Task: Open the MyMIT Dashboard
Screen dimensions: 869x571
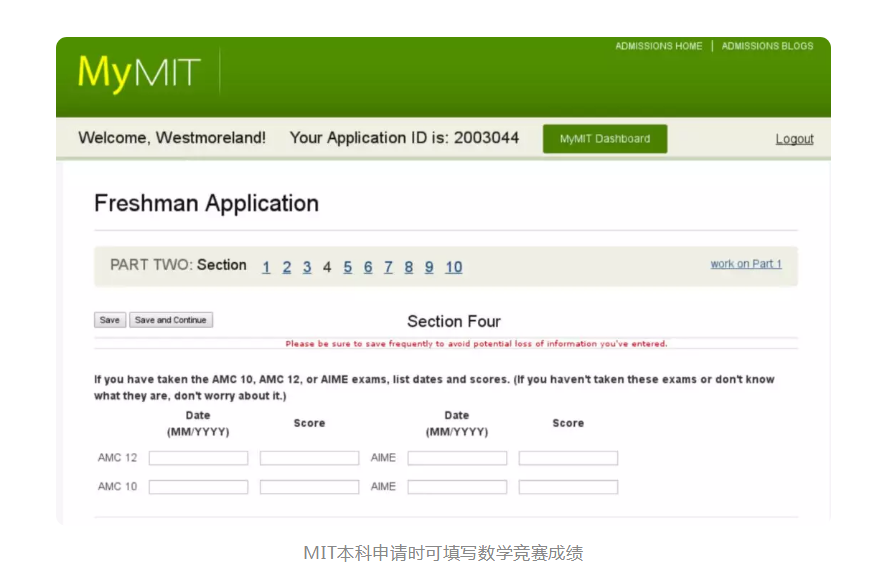Action: [604, 139]
